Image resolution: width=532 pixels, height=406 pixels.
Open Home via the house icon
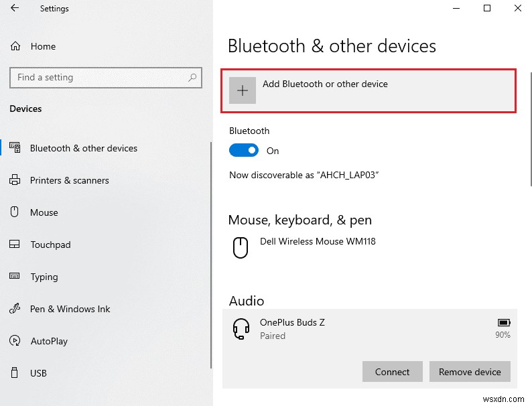tap(15, 46)
